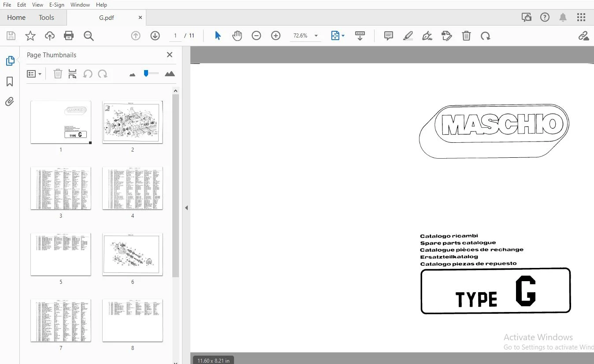
Task: Reduce thumbnail size with small mountain icon
Action: pos(133,74)
